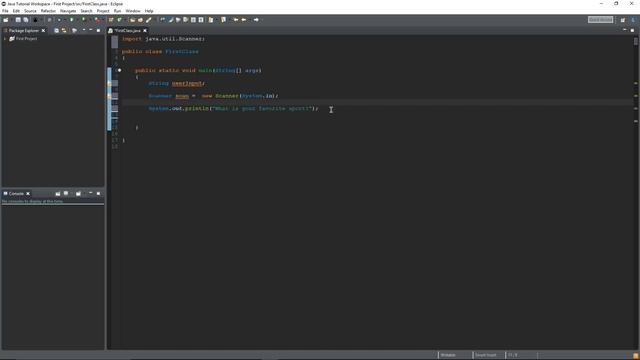Click orange icon at status bar right end
Screen dimensions: 640x360
[x=636, y=356]
